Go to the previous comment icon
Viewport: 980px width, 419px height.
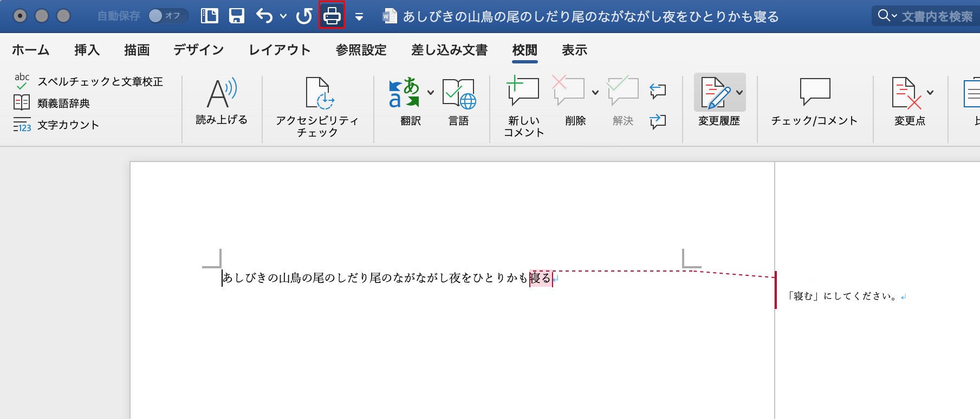click(658, 91)
